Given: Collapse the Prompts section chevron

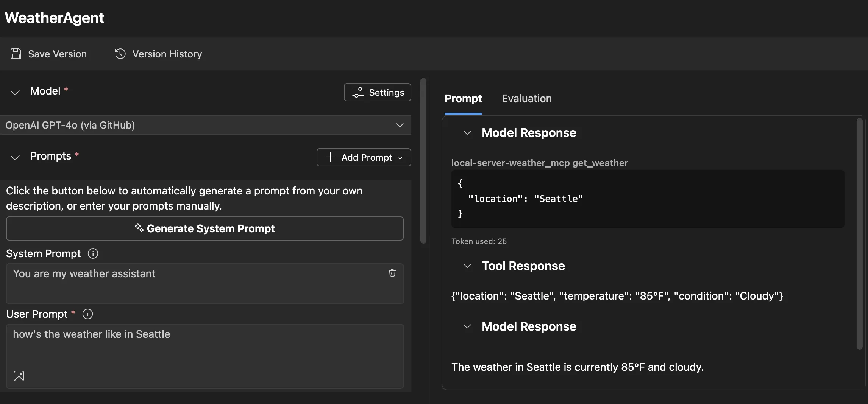Looking at the screenshot, I should pos(15,157).
